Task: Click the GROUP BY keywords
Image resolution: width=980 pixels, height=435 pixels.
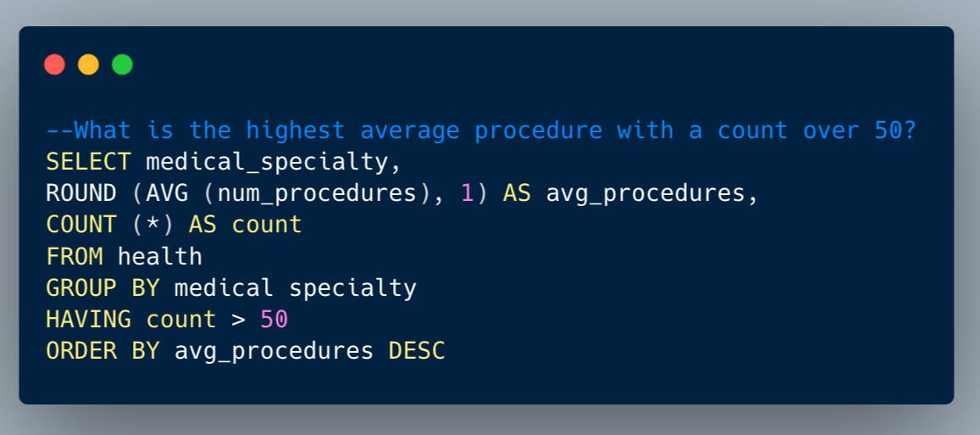Action: (x=102, y=288)
